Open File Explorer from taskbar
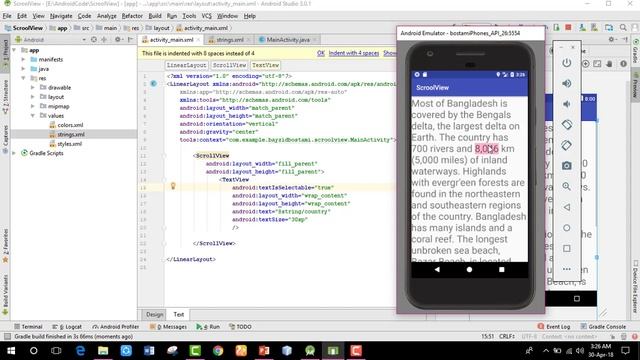The width and height of the screenshot is (640, 360). pyautogui.click(x=103, y=351)
